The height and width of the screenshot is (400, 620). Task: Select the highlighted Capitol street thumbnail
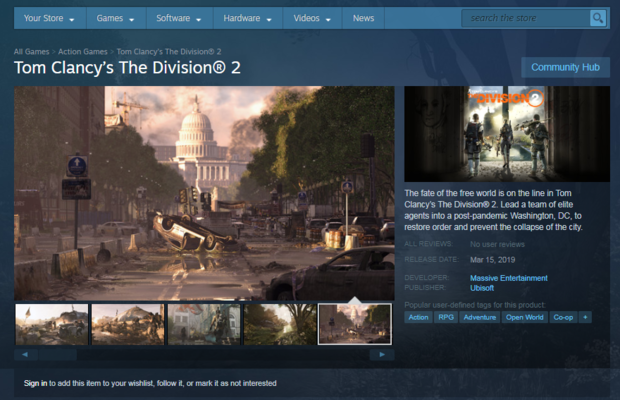click(355, 324)
